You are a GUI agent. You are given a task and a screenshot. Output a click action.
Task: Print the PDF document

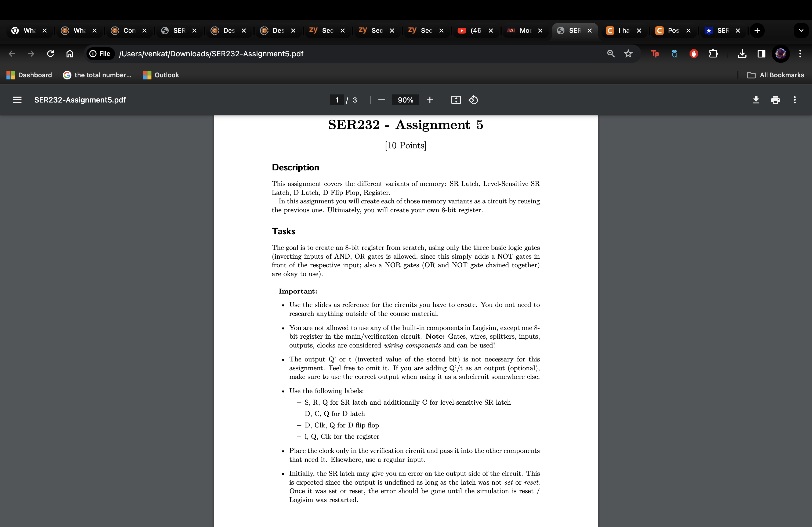pos(775,100)
